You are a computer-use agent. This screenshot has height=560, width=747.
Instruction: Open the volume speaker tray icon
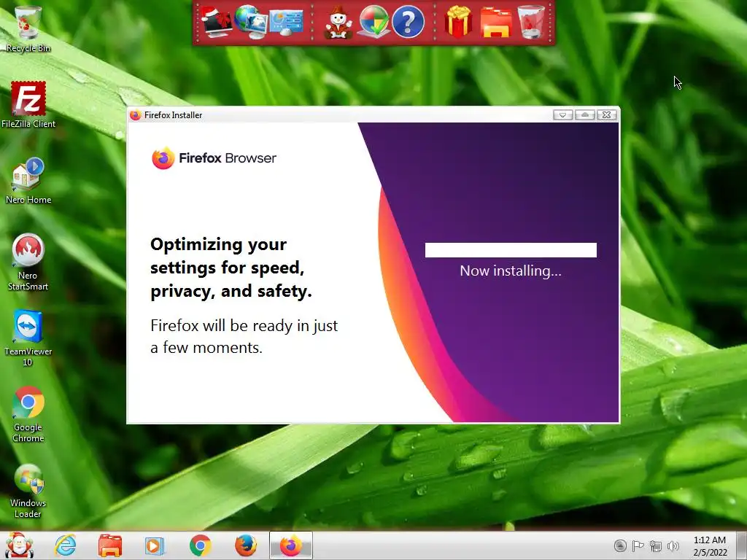click(673, 546)
